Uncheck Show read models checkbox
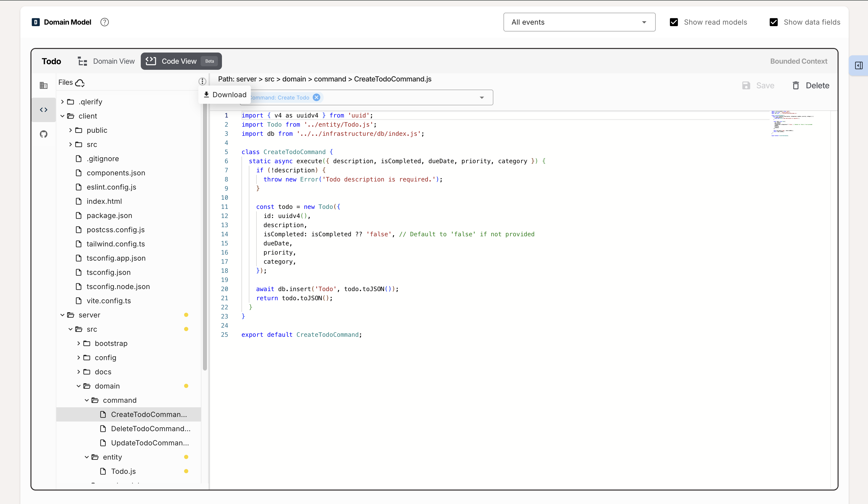 click(x=674, y=22)
